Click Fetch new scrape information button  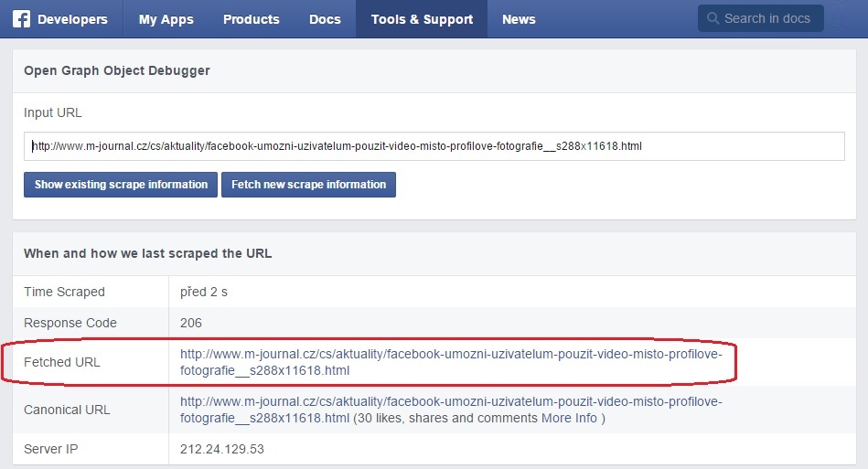308,184
